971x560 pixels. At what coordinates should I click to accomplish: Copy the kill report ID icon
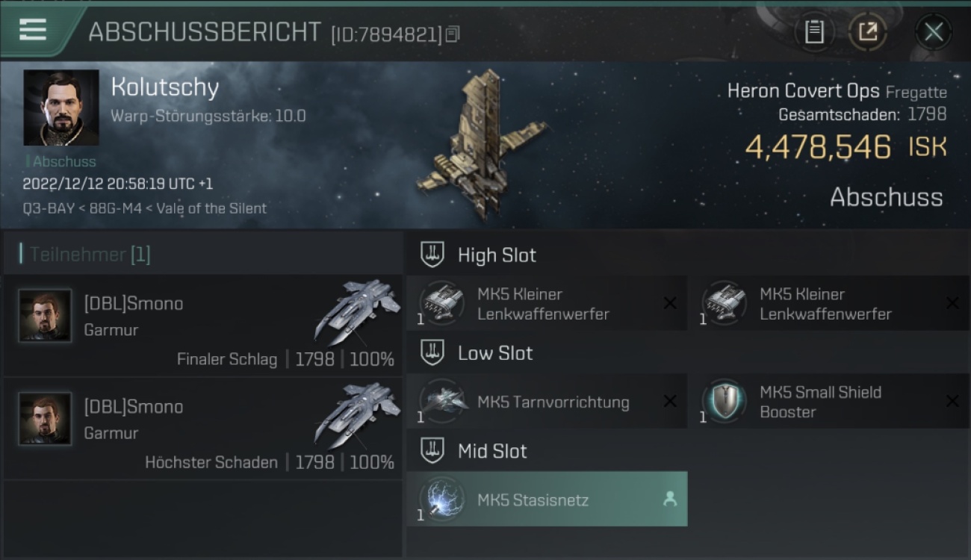pos(453,34)
